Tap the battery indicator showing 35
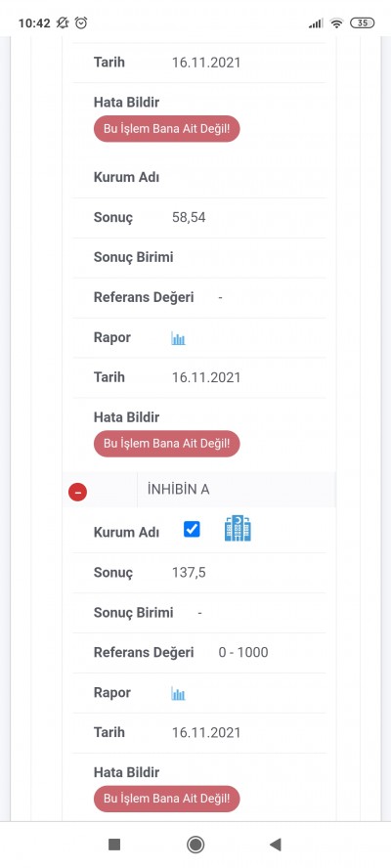Screen dimensions: 391x868 click(x=363, y=22)
